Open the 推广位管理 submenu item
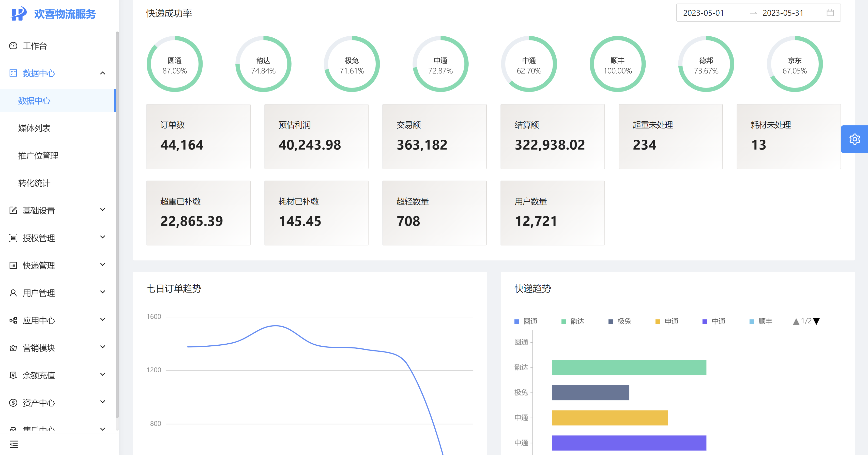The image size is (868, 455). tap(58, 155)
